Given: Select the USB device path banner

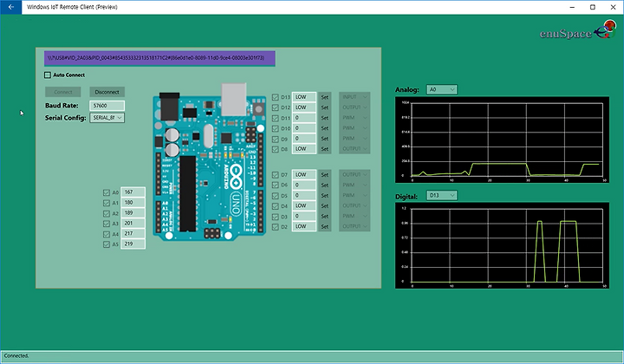Looking at the screenshot, I should click(x=159, y=58).
